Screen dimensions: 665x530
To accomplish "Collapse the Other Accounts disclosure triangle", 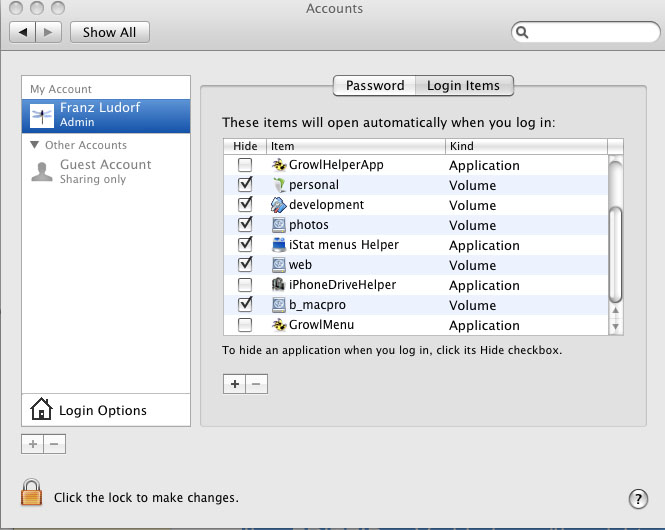I will [x=36, y=145].
